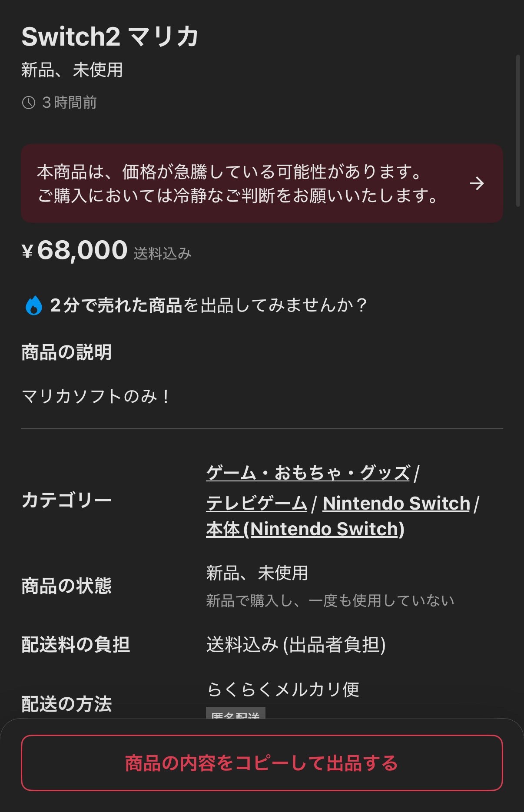Tap the blue flame icon
This screenshot has height=812, width=524.
tap(33, 305)
